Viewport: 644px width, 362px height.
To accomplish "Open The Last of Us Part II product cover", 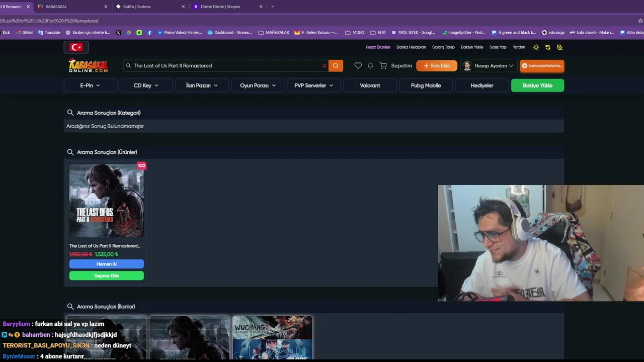I will tap(106, 200).
